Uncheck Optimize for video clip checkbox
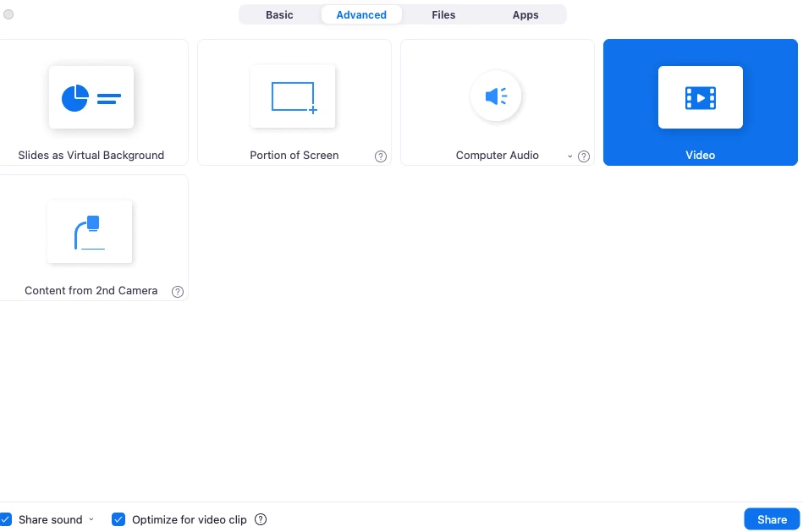This screenshot has height=532, width=803. coord(118,519)
